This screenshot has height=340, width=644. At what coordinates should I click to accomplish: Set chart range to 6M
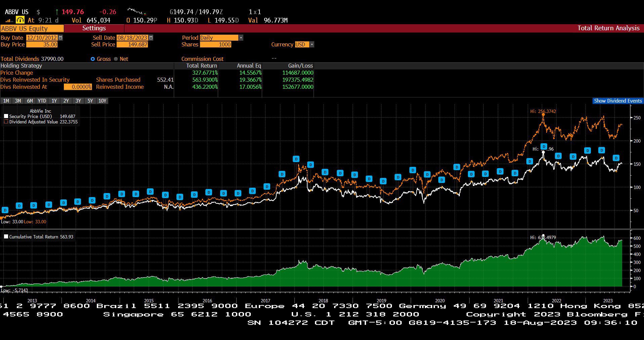[x=30, y=101]
